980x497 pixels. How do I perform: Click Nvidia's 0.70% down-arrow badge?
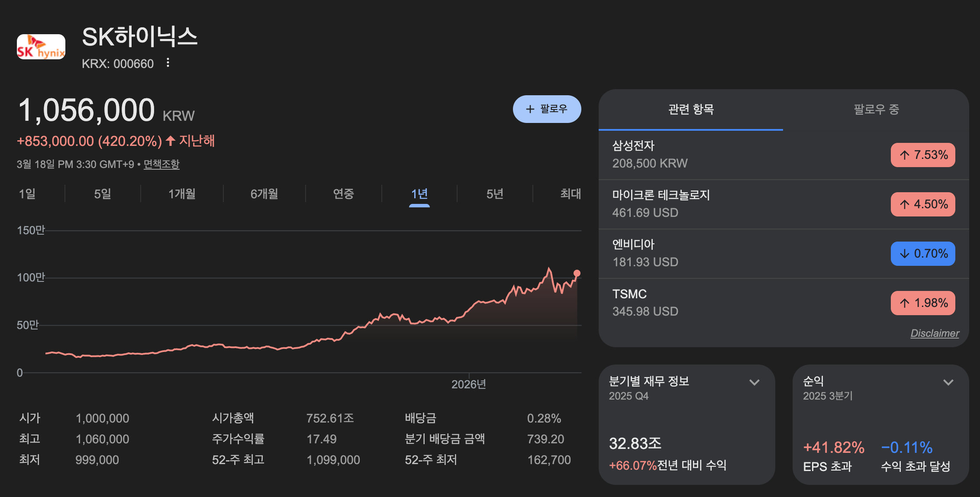click(922, 254)
